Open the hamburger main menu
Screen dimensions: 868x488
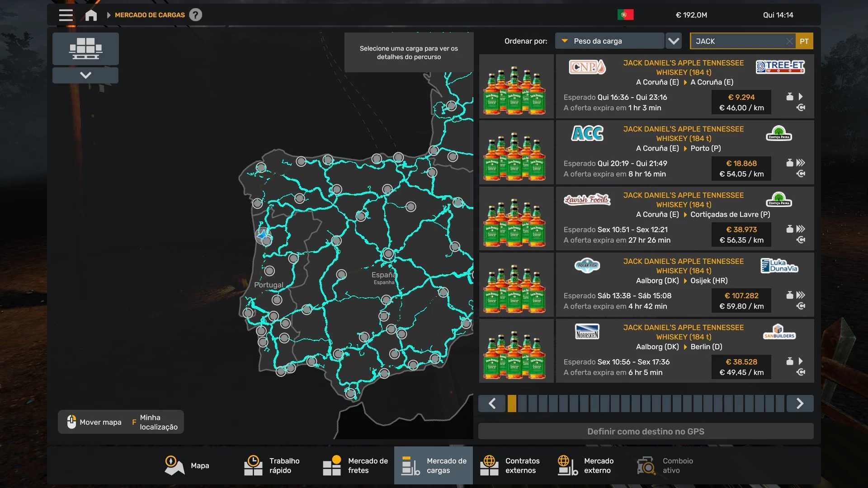click(x=66, y=15)
